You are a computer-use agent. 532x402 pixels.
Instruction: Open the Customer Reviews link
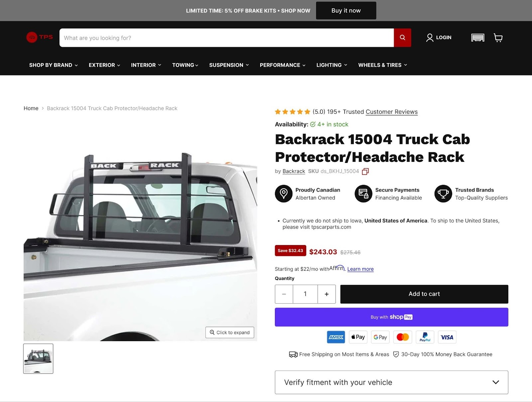[x=392, y=112]
